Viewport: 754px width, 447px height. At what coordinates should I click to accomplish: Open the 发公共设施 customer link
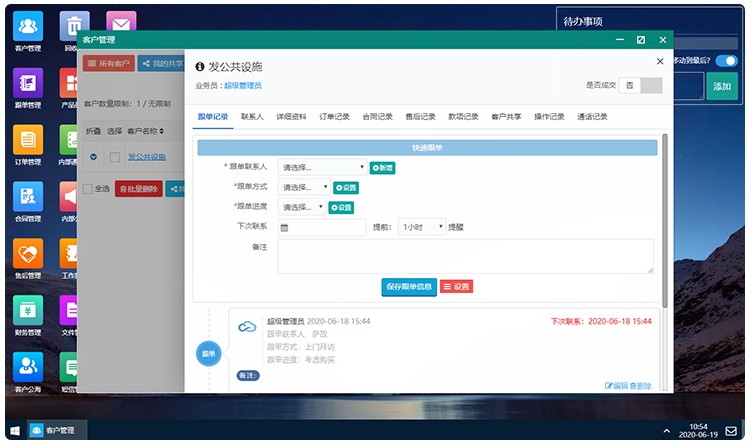coord(147,157)
